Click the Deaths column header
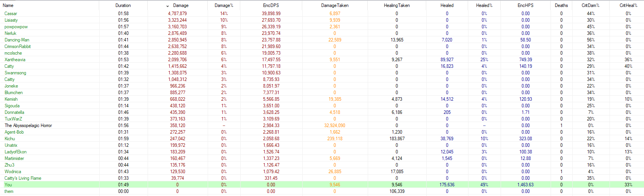 [561, 5]
